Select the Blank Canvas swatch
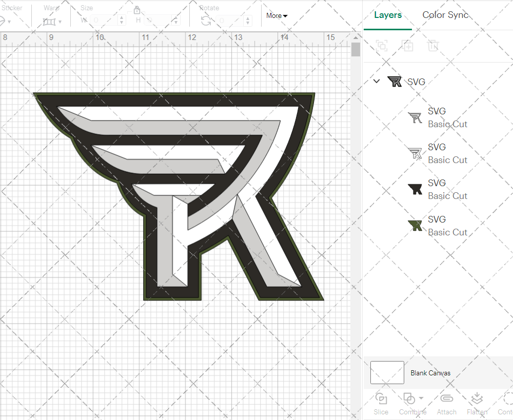 [387, 373]
